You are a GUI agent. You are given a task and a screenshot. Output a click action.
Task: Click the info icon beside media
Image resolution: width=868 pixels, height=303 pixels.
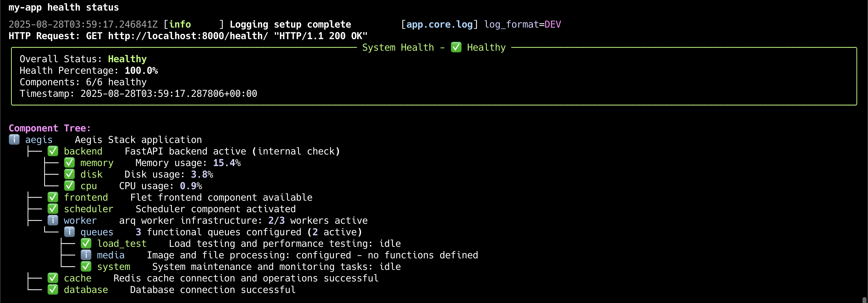pyautogui.click(x=86, y=255)
